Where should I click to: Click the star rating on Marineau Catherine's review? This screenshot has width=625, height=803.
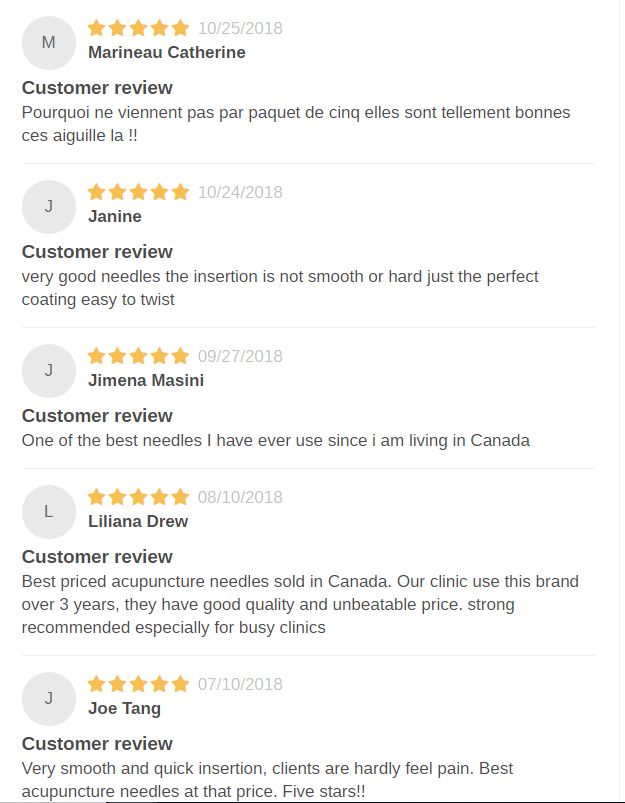(x=138, y=28)
